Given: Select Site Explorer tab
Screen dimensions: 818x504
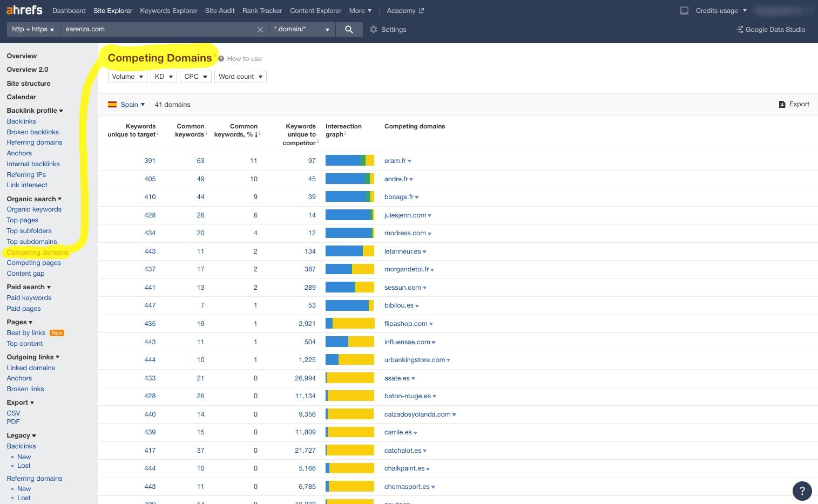Looking at the screenshot, I should pyautogui.click(x=113, y=10).
